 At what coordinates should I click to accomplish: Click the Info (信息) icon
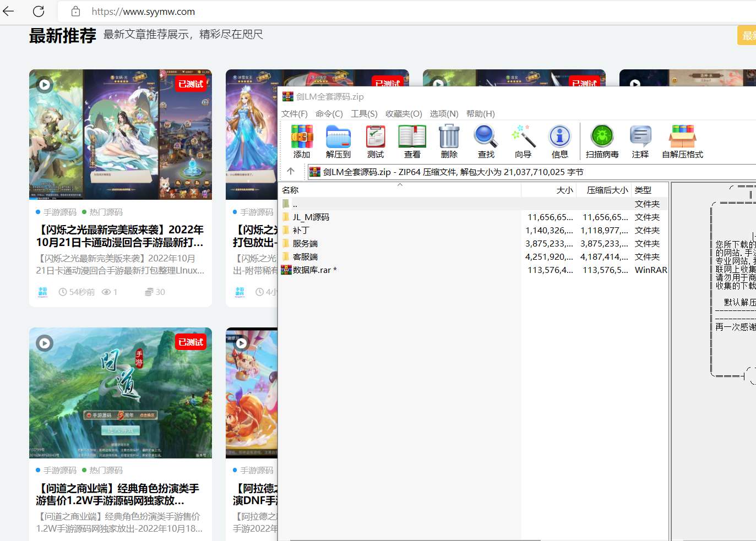point(560,136)
